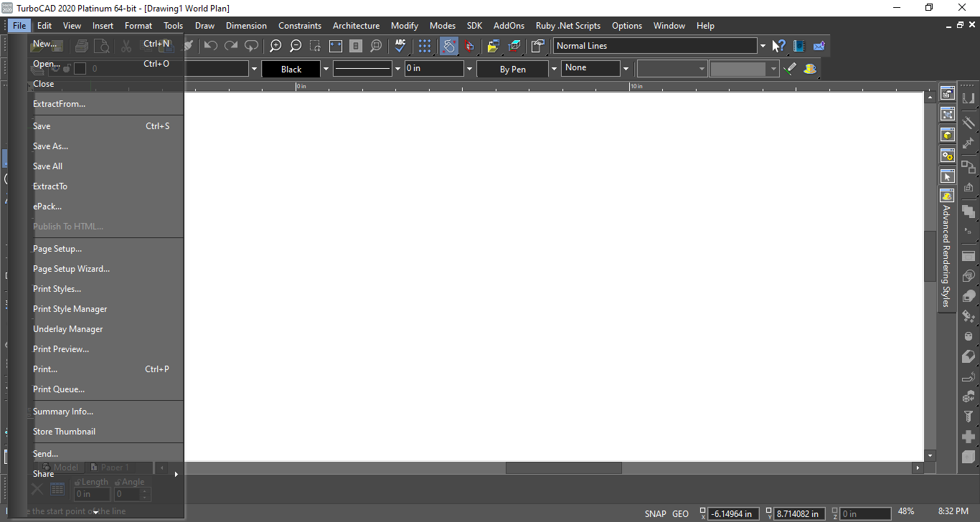The width and height of the screenshot is (980, 522).
Task: Click the two linked squares tool icon
Action: click(969, 167)
